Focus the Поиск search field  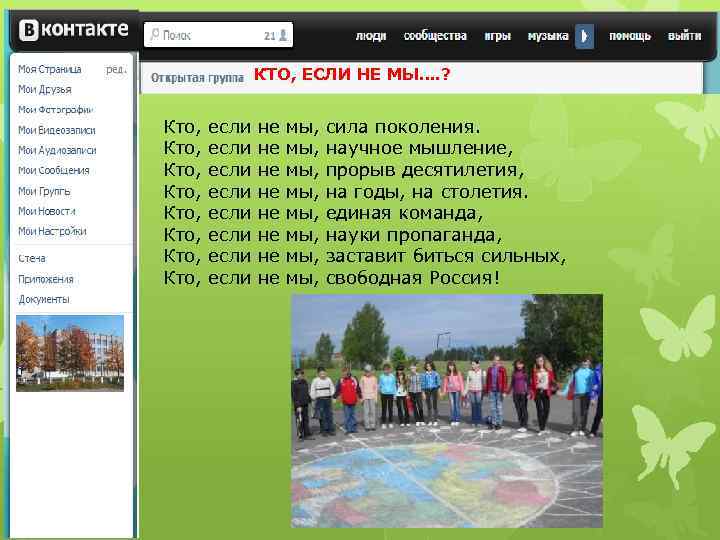point(218,34)
